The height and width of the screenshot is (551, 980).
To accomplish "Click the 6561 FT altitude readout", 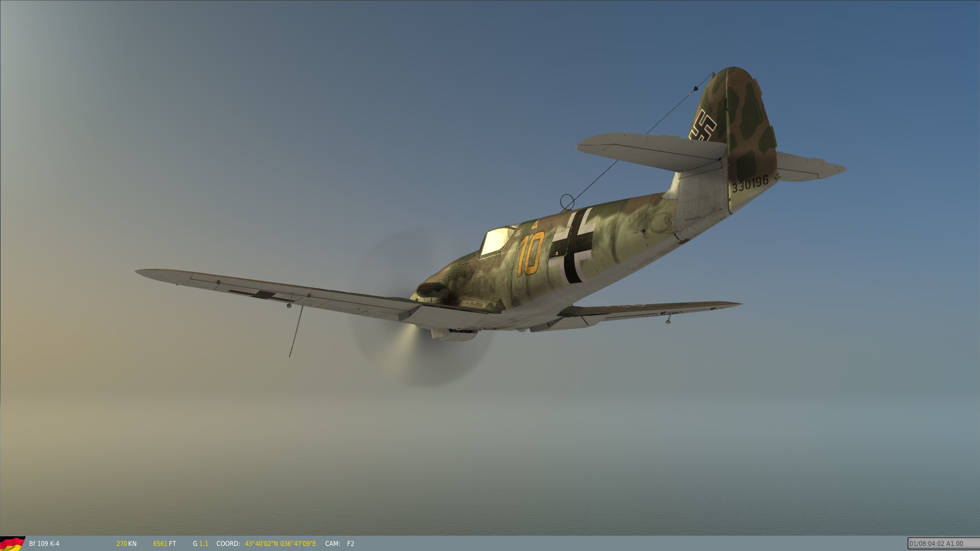I will click(164, 544).
